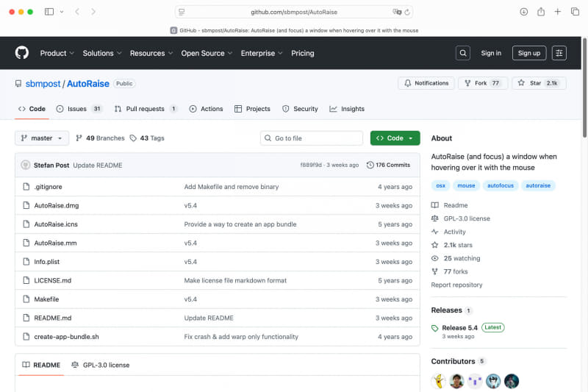Viewport: 588px width, 392px height.
Task: Star the AutoRaise repository
Action: click(539, 83)
